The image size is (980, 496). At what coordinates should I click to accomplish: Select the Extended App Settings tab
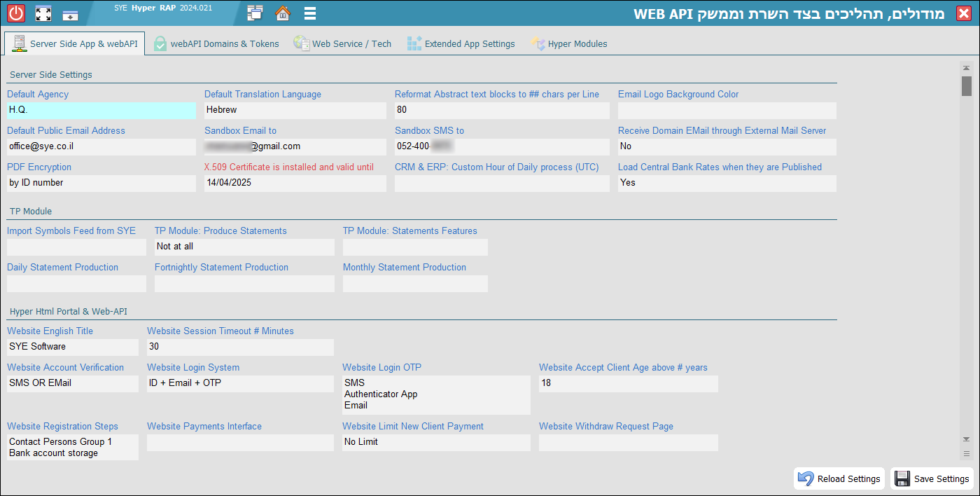point(461,43)
